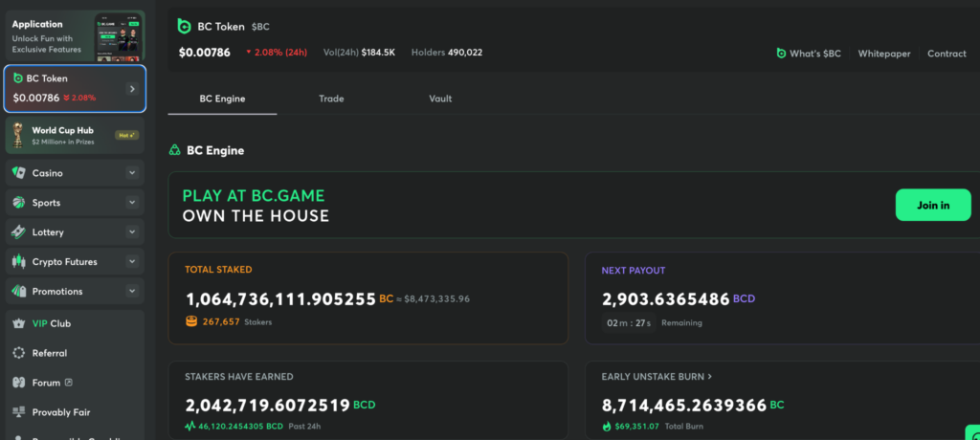
Task: Switch to the Trade tab
Action: click(x=331, y=99)
